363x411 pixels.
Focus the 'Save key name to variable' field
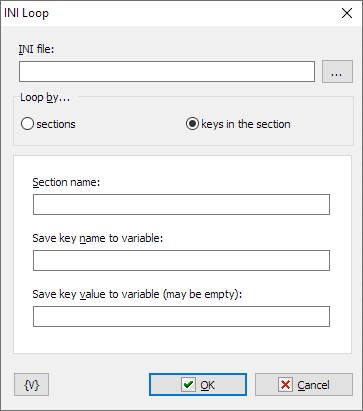[181, 260]
